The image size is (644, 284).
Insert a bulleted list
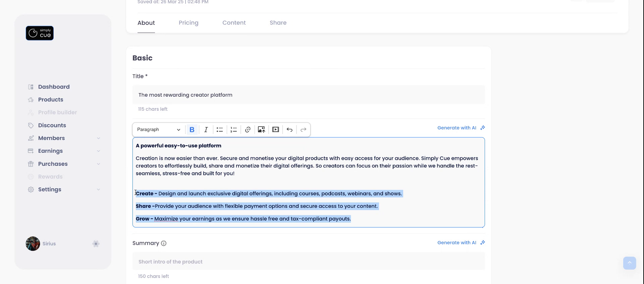click(220, 130)
